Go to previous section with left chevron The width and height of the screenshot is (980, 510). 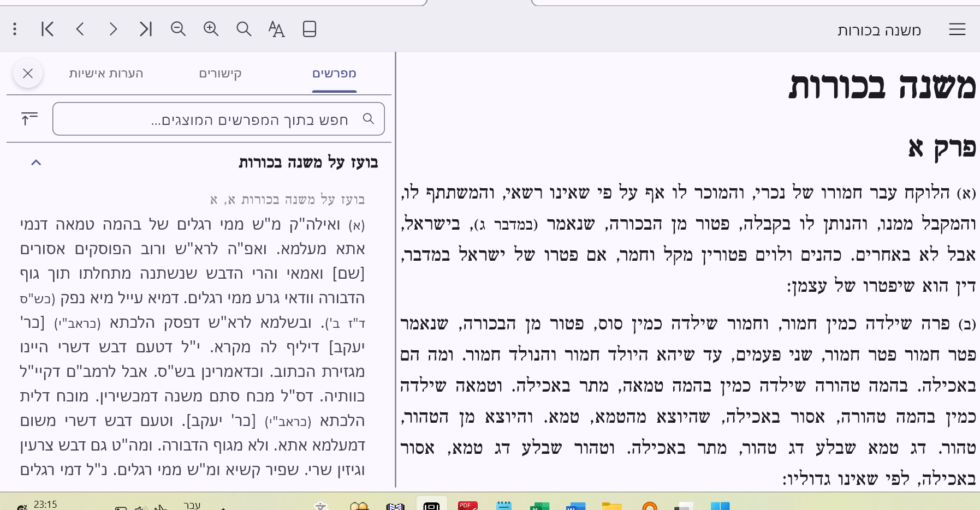click(80, 29)
